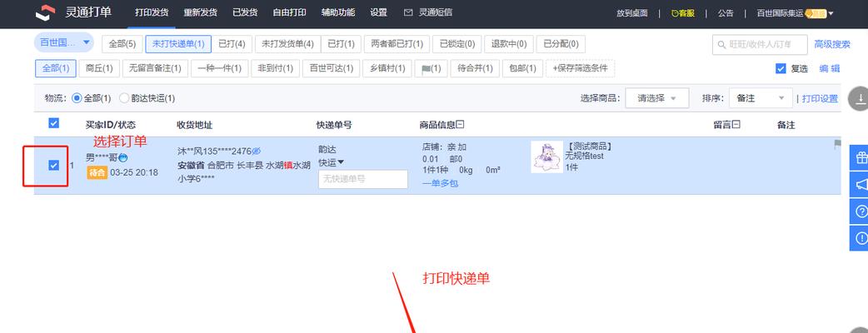The image size is (868, 333).
Task: Toggle the 复选 checkbox
Action: pyautogui.click(x=781, y=68)
